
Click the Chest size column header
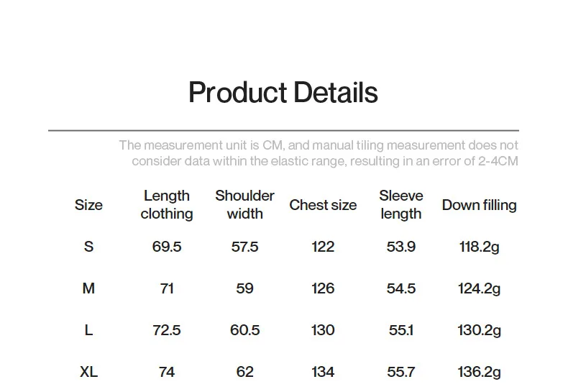click(x=323, y=205)
